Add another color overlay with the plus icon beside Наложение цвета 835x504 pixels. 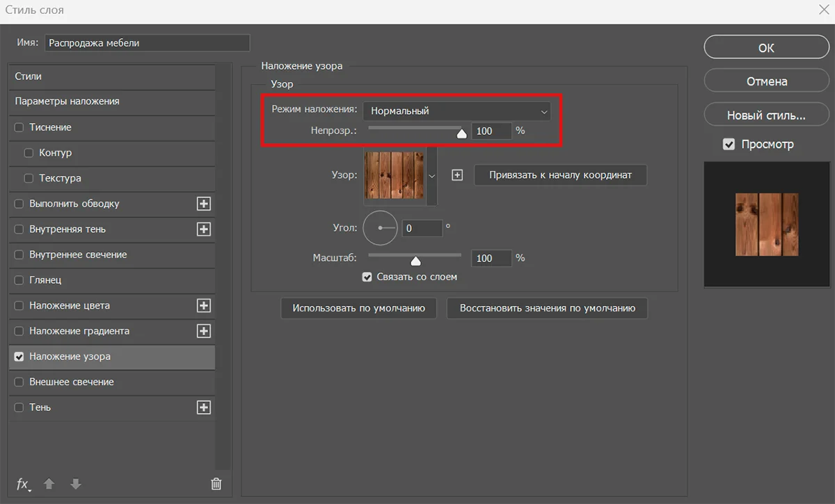(204, 306)
